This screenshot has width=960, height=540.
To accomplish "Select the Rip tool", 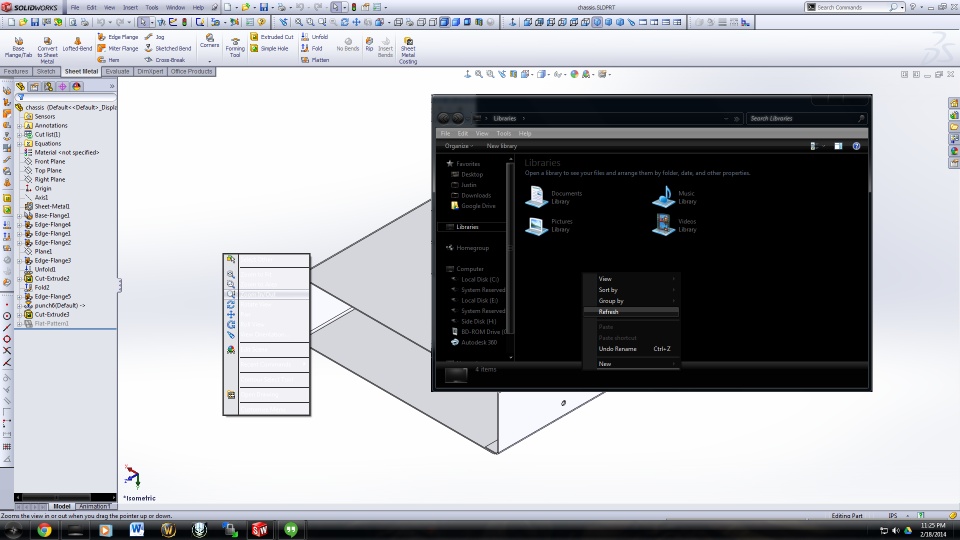I will point(369,44).
